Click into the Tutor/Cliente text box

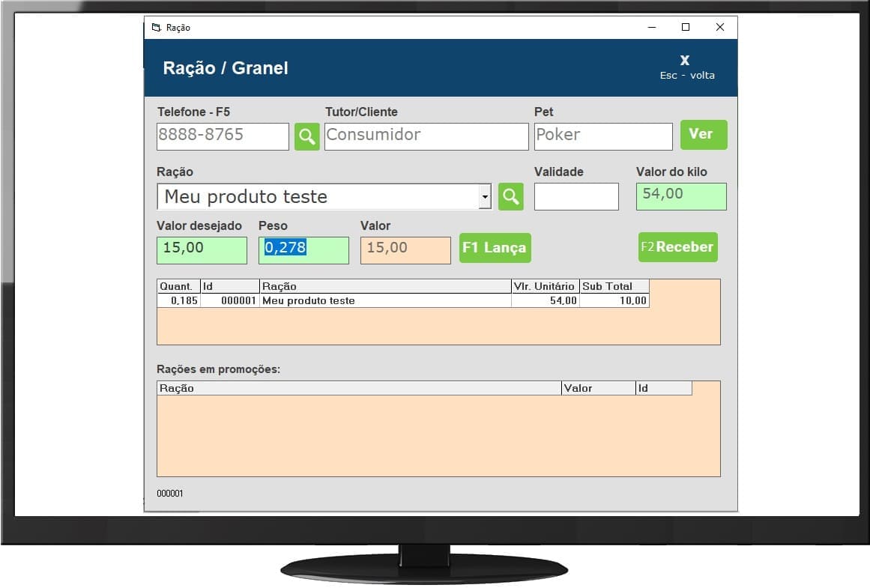point(426,136)
